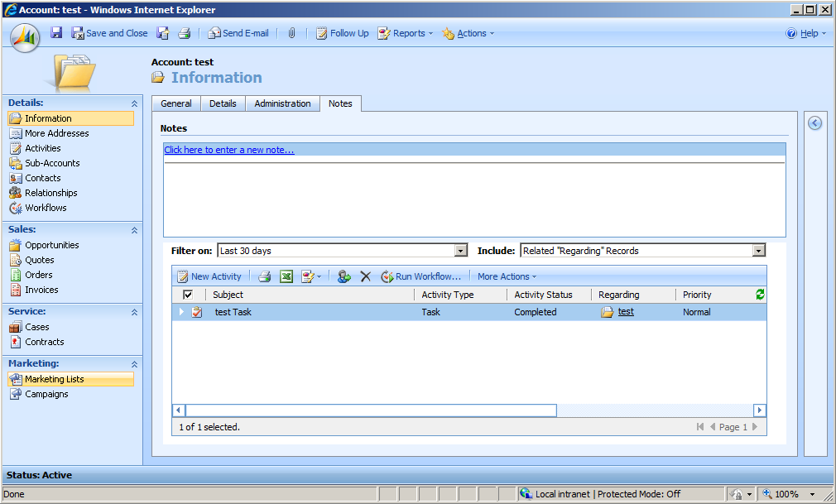Switch to the Administration tab
The height and width of the screenshot is (504, 836).
click(x=282, y=103)
